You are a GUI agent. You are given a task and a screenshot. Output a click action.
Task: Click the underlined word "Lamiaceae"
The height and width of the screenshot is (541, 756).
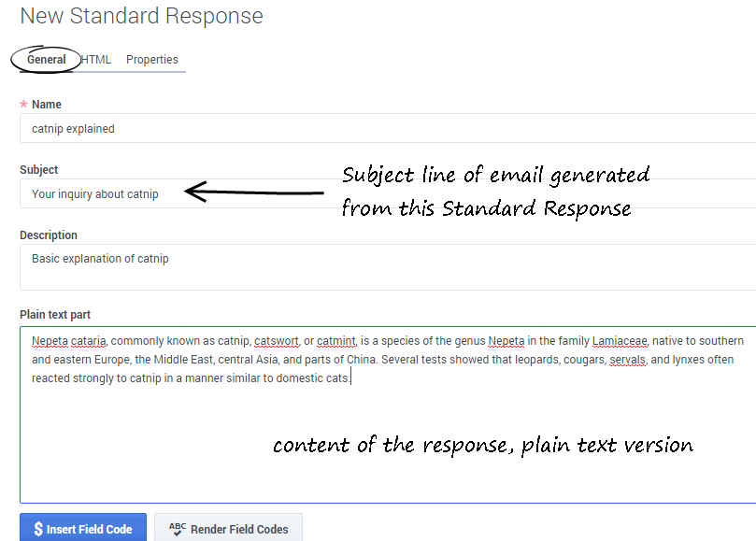coord(620,341)
